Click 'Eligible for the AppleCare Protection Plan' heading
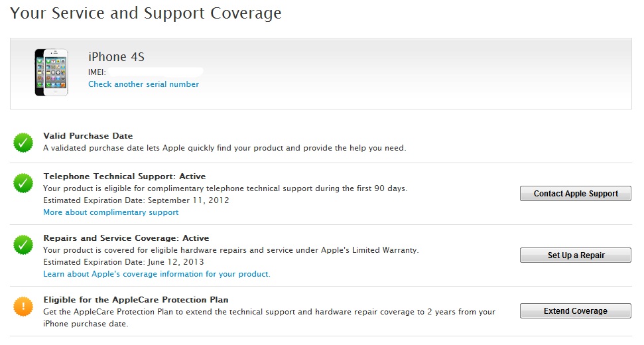The width and height of the screenshot is (644, 345). pyautogui.click(x=136, y=300)
